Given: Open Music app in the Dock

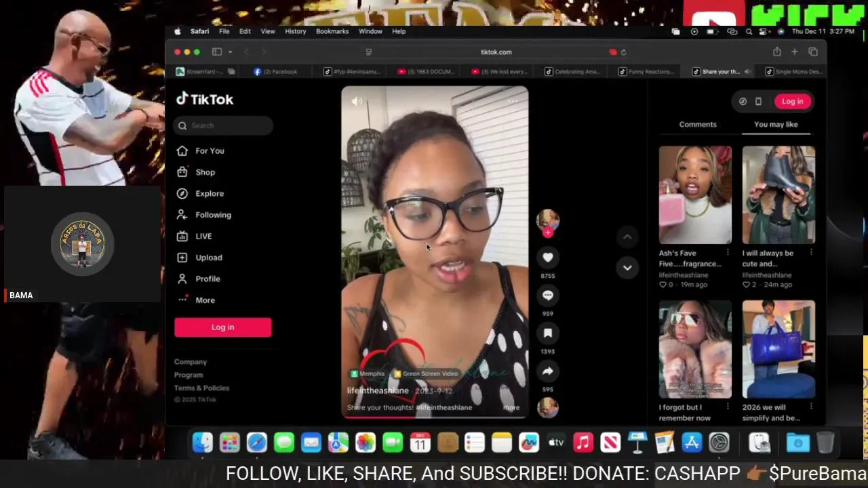Looking at the screenshot, I should coord(583,443).
